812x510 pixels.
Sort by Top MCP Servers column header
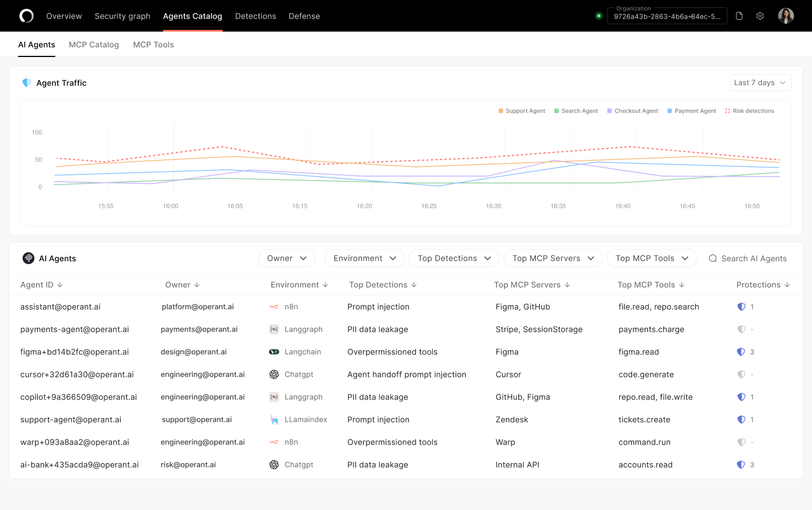tap(532, 285)
